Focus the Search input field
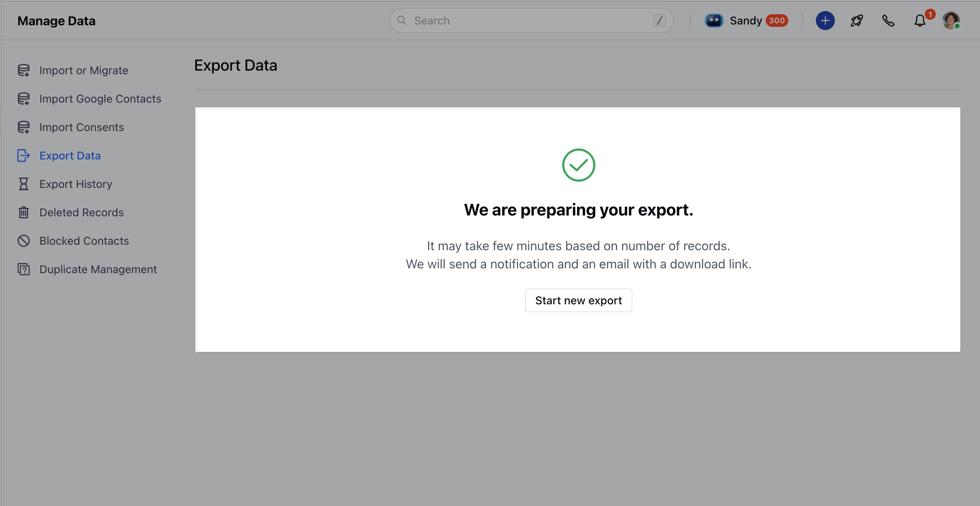The image size is (980, 506). (x=529, y=21)
